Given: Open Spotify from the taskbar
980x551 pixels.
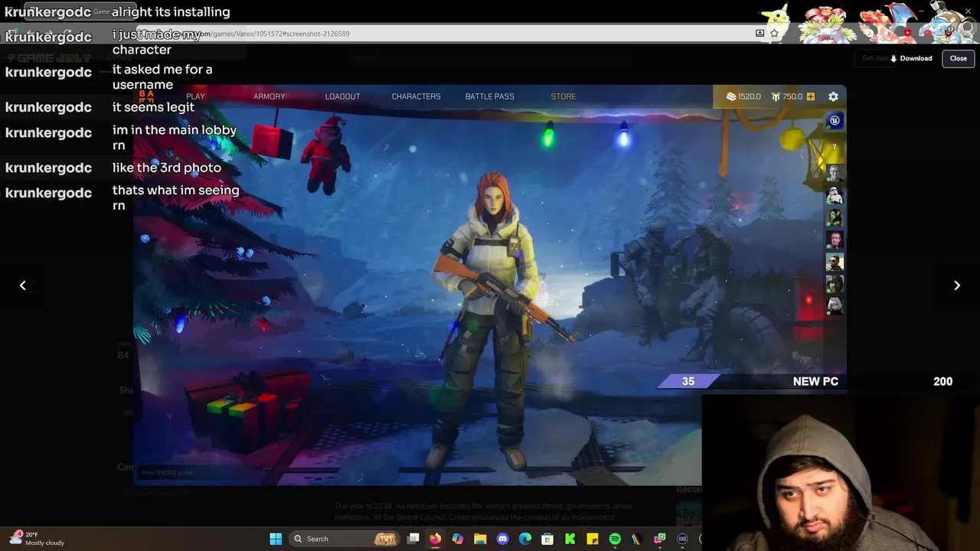Looking at the screenshot, I should 615,539.
